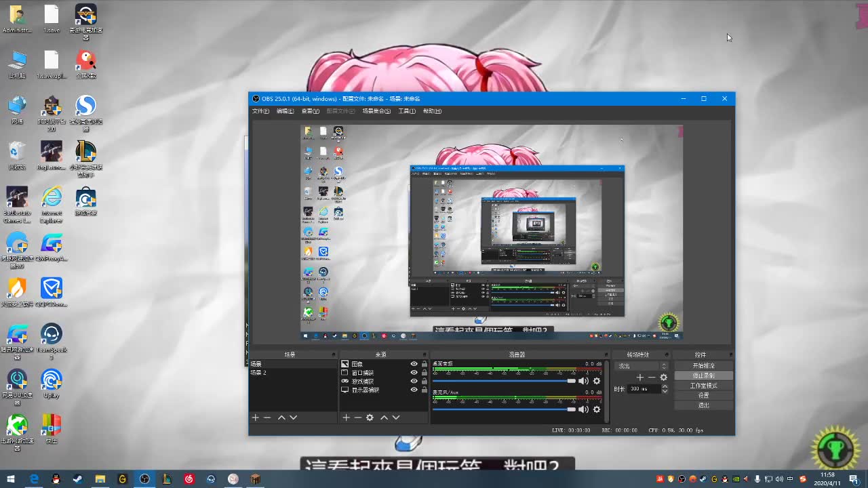Image resolution: width=868 pixels, height=488 pixels.
Task: Toggle visibility of the 窗口捕获 source
Action: click(x=414, y=373)
